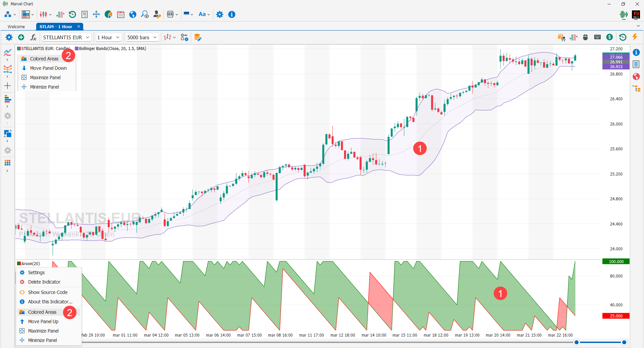Select Colored Areas in Aroon menu
Image resolution: width=644 pixels, height=348 pixels.
pyautogui.click(x=49, y=312)
